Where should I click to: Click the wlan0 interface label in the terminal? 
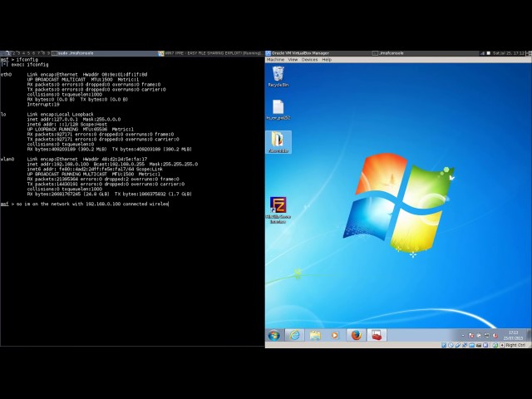(x=7, y=159)
